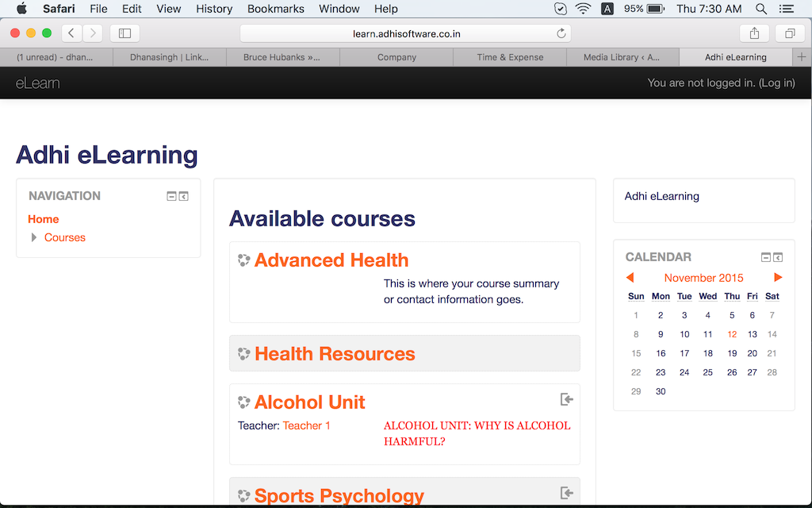Image resolution: width=812 pixels, height=508 pixels.
Task: Click date 30 in the calendar
Action: point(661,391)
